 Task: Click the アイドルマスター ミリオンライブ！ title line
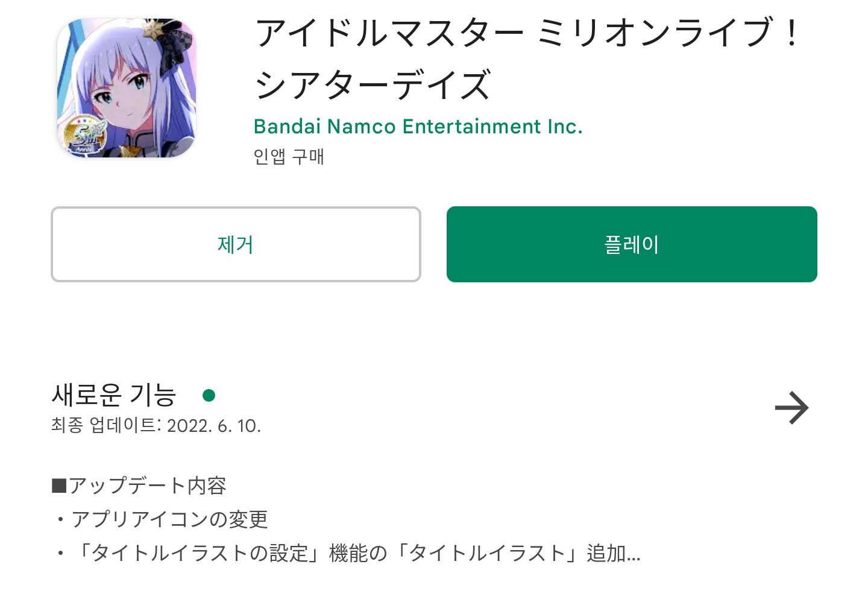tap(527, 33)
